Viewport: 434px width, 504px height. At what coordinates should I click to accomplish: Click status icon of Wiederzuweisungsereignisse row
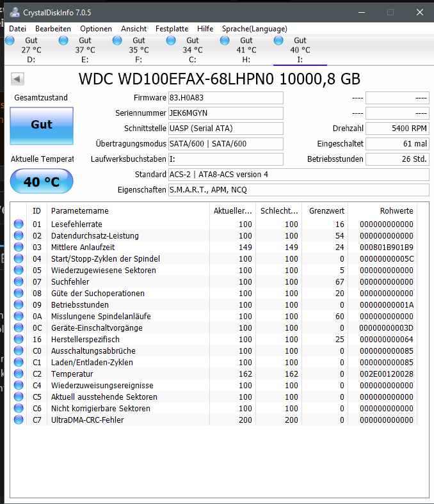point(19,385)
